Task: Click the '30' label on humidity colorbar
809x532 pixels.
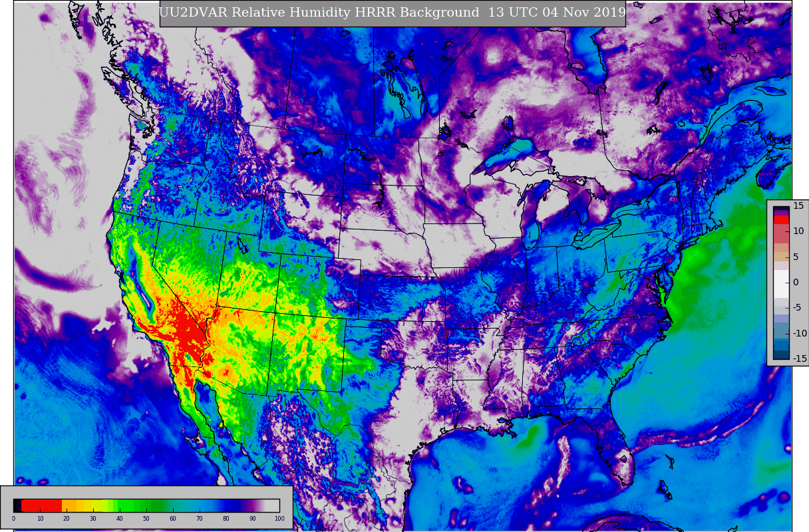Action: click(x=93, y=519)
